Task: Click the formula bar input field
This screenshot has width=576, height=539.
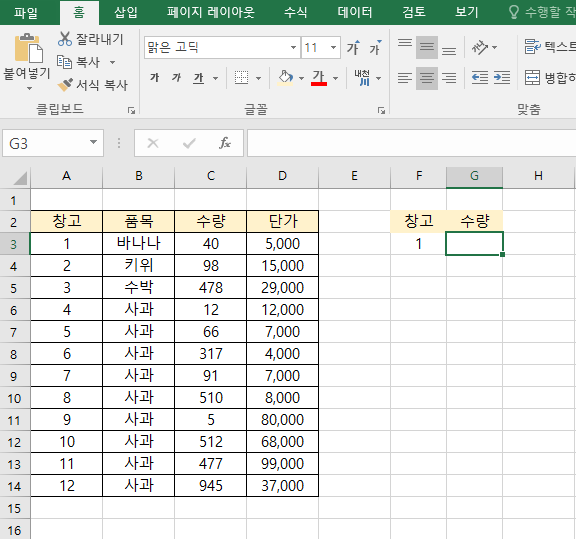Action: tap(411, 143)
